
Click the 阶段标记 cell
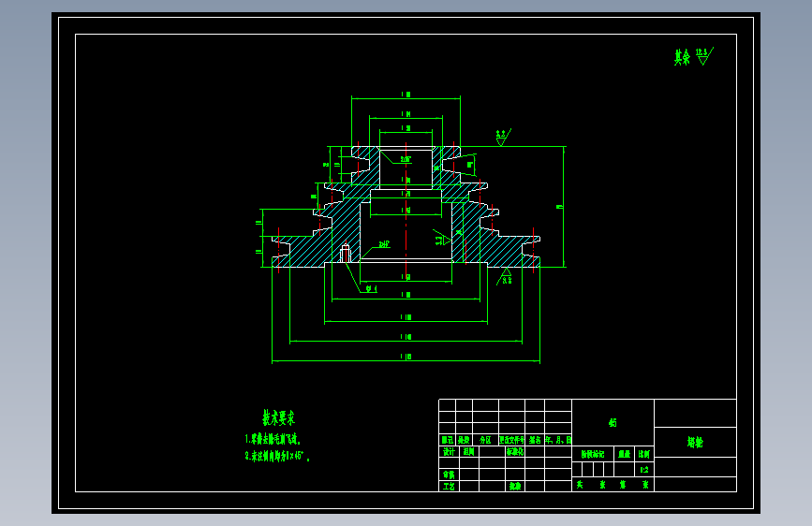coord(593,454)
